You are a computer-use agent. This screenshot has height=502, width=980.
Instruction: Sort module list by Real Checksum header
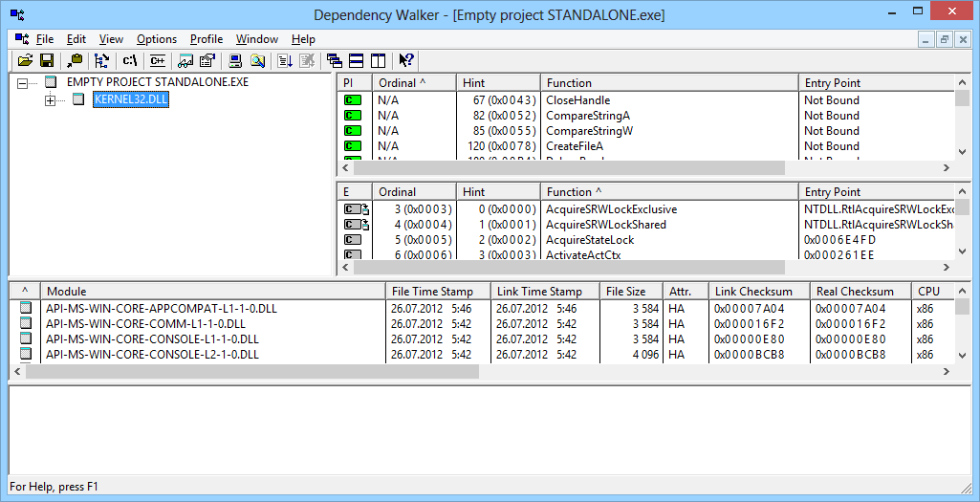click(x=860, y=292)
